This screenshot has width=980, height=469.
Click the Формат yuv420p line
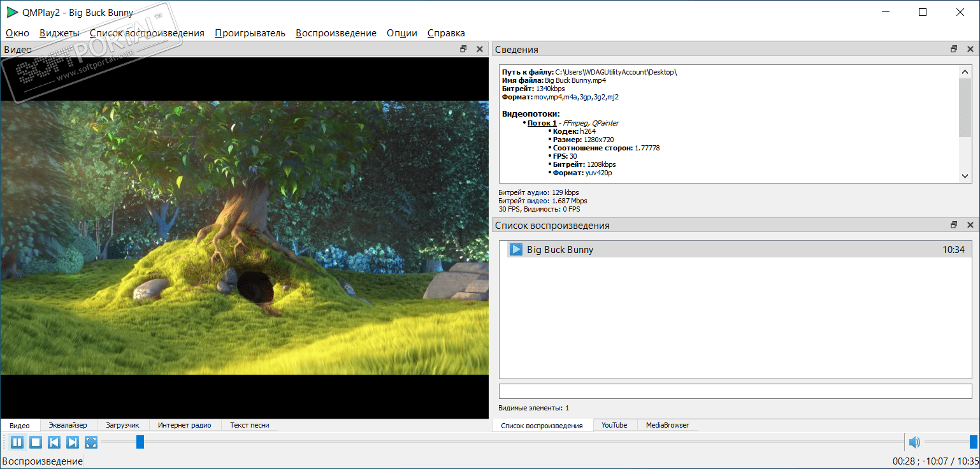(x=582, y=173)
